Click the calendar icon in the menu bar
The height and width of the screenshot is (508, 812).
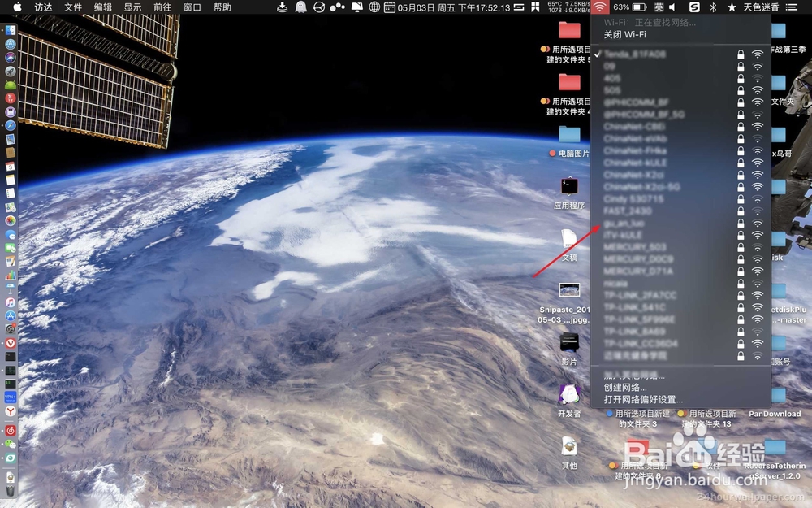coord(390,7)
